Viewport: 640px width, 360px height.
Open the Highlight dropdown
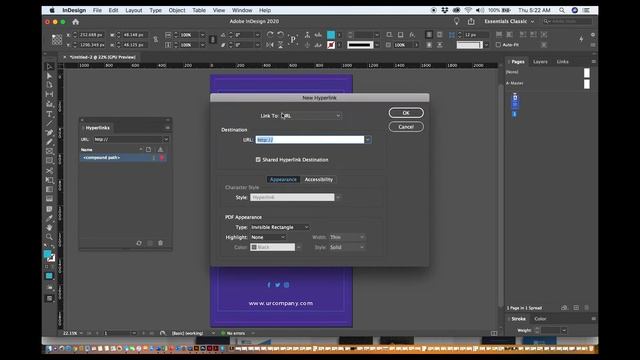267,237
